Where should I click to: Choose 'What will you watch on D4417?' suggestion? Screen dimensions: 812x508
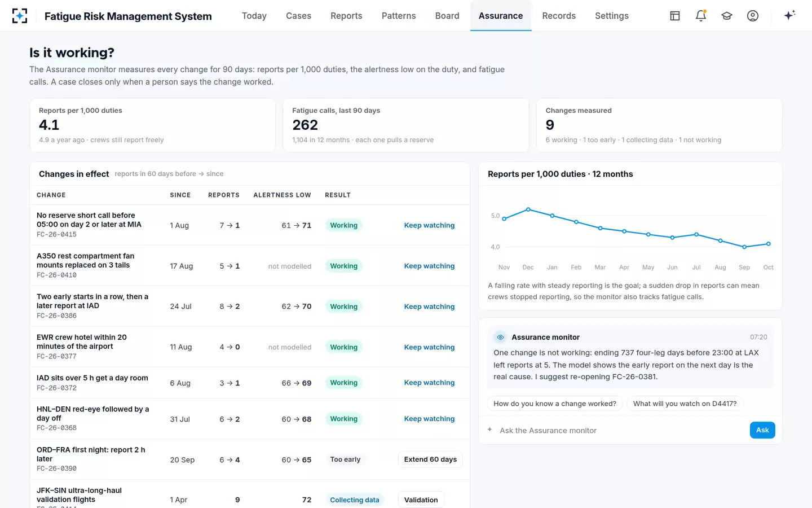pyautogui.click(x=685, y=404)
